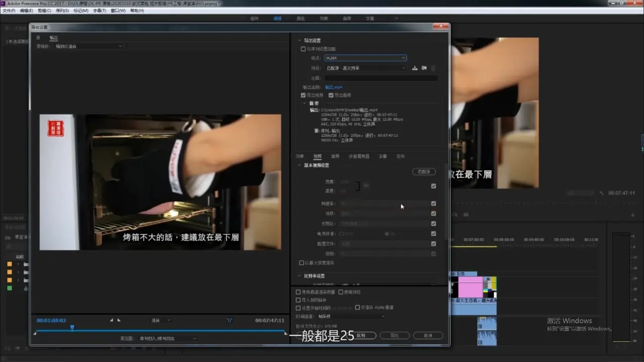Screen dimensions: 644x362
Task: Toggle the width-height link bracket icon
Action: click(358, 186)
